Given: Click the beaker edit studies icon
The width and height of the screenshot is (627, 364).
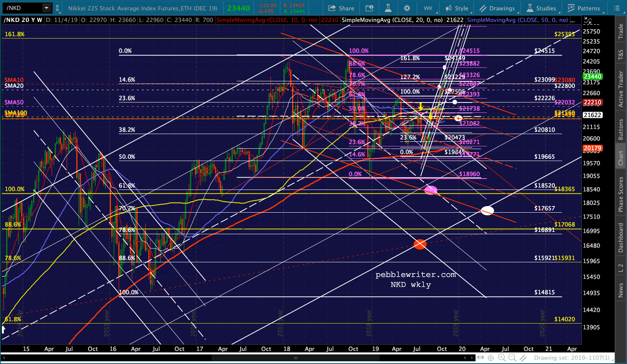Looking at the screenshot, I should click(x=388, y=8).
